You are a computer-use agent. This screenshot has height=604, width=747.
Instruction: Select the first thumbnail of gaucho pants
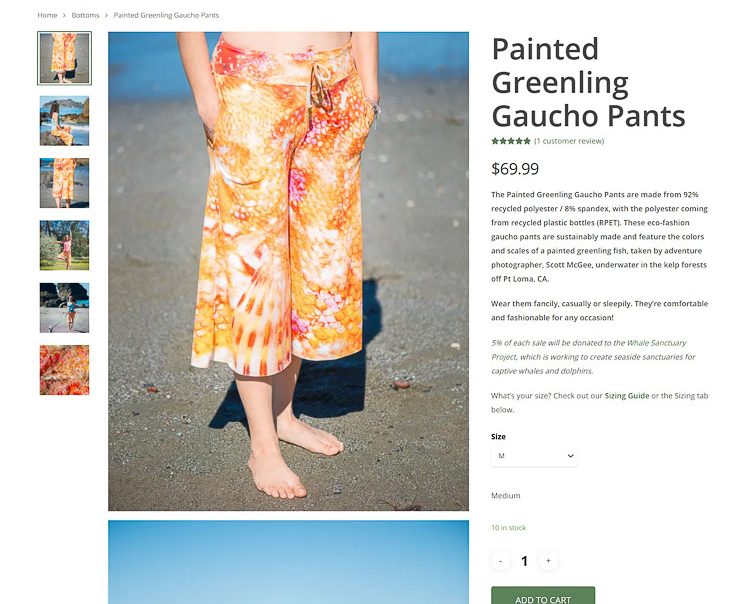tap(64, 58)
